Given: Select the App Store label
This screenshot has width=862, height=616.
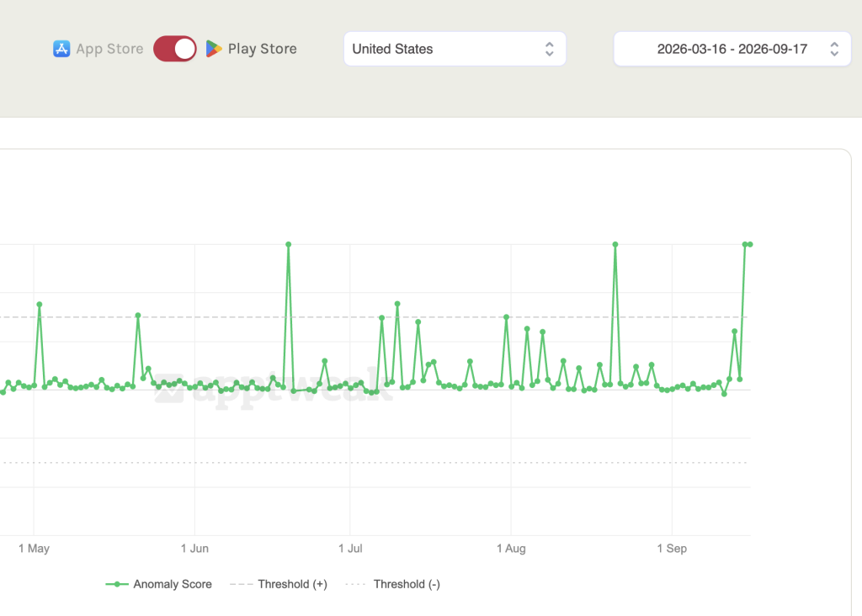Looking at the screenshot, I should 109,49.
